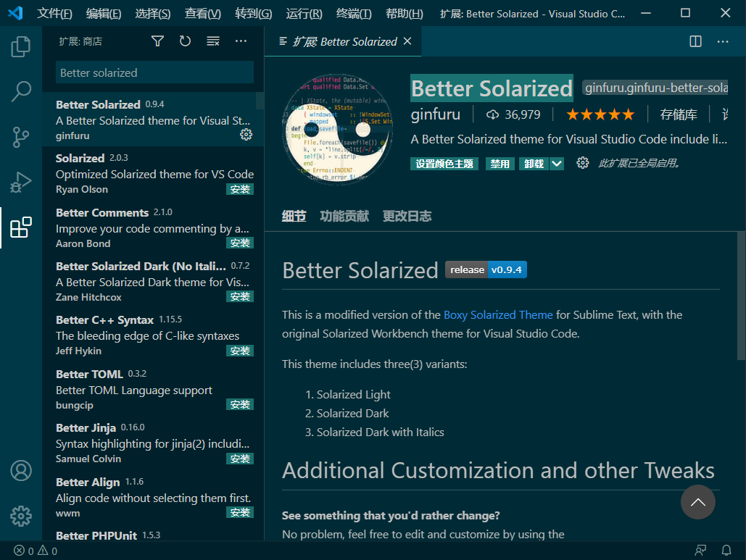This screenshot has height=560, width=746.
Task: Open the 终端(T) menu
Action: tap(354, 13)
